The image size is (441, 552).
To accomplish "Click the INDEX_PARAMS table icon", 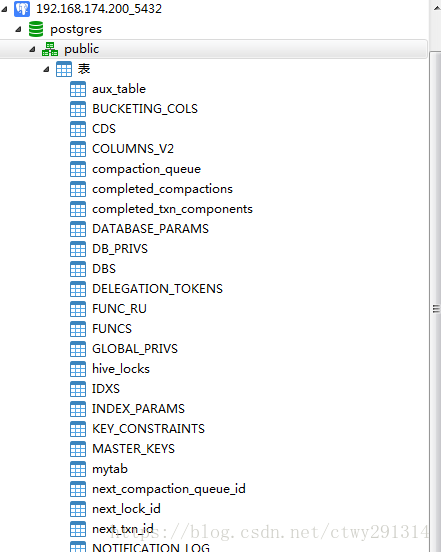I will point(78,409).
